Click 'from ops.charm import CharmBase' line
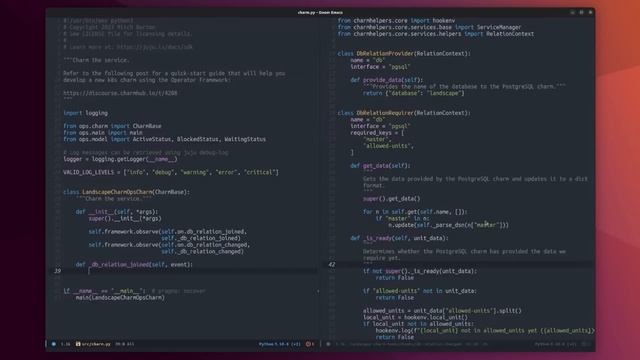The width and height of the screenshot is (640, 360). point(112,126)
